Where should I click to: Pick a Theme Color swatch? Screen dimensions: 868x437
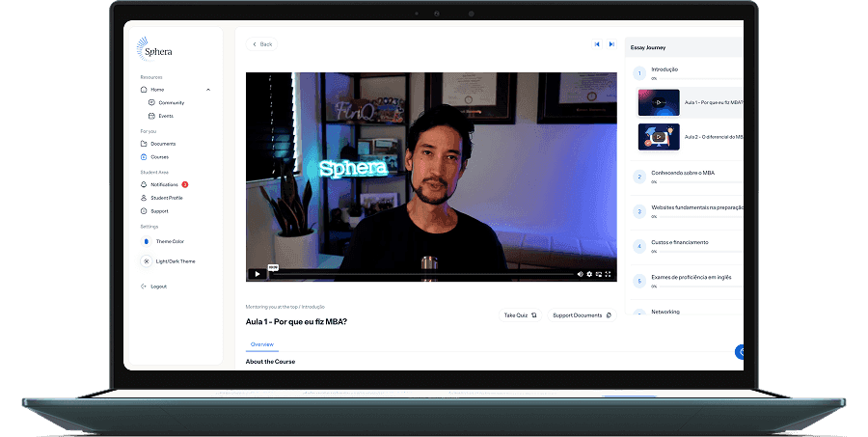(x=147, y=241)
